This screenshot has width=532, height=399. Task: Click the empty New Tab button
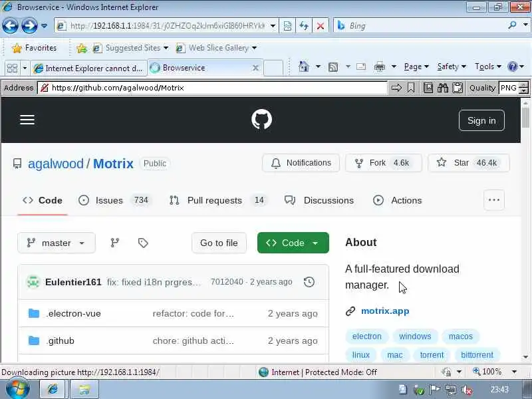pyautogui.click(x=273, y=68)
